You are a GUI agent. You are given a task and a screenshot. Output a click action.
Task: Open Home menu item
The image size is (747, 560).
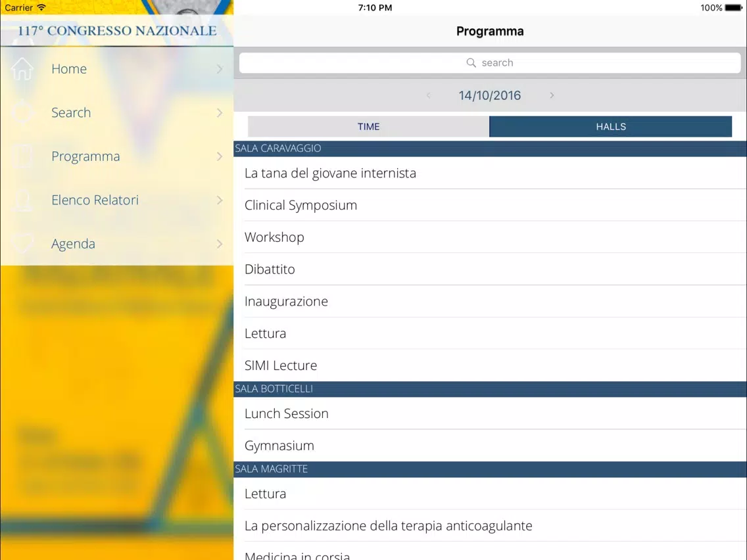click(117, 68)
